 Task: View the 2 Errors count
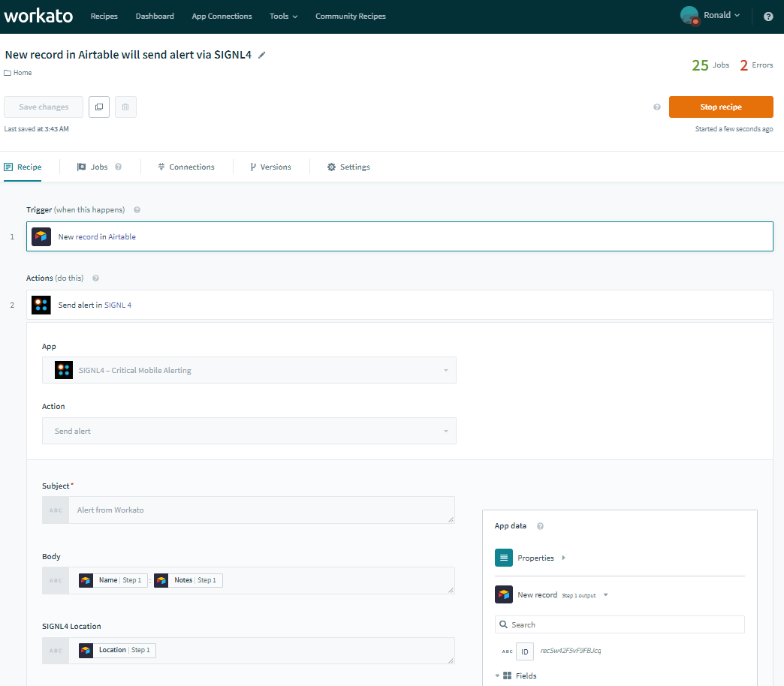[756, 65]
